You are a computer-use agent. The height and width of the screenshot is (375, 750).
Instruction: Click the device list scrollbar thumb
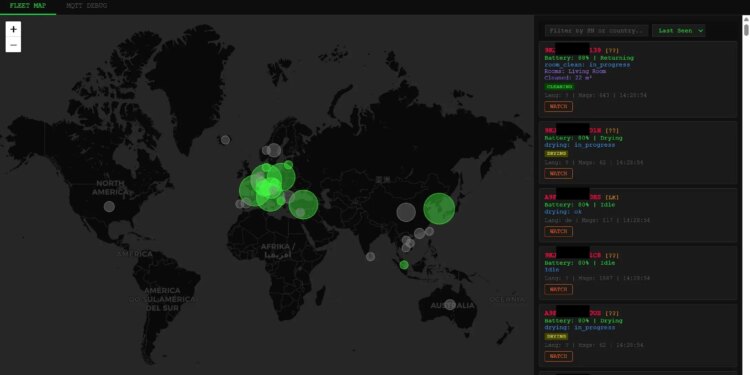click(x=746, y=29)
